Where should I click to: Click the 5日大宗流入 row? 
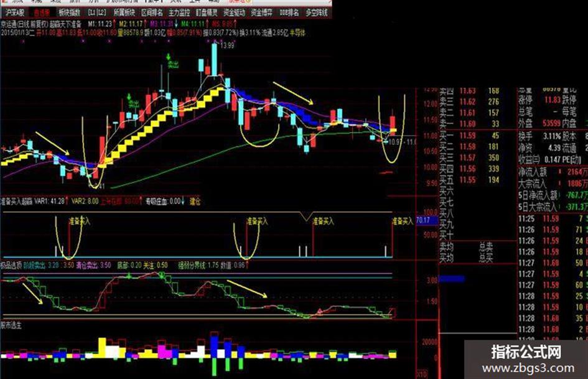553,207
